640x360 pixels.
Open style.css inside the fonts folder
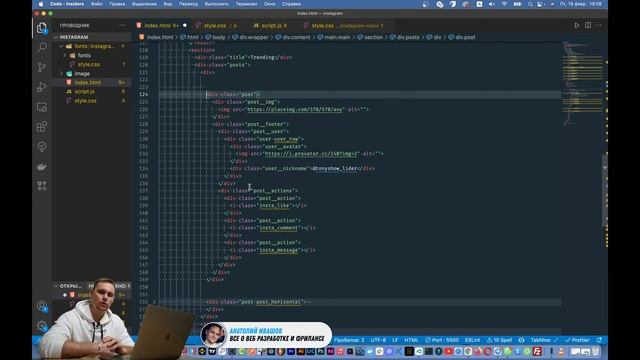click(91, 64)
